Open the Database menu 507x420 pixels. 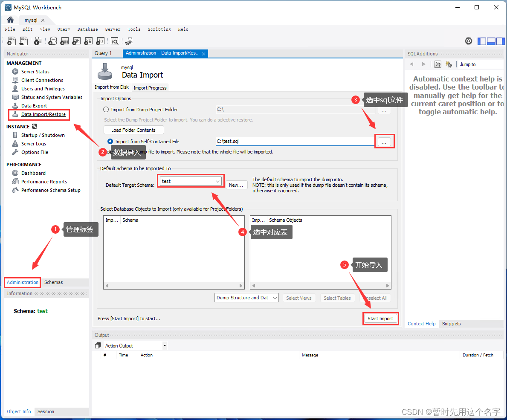point(87,29)
